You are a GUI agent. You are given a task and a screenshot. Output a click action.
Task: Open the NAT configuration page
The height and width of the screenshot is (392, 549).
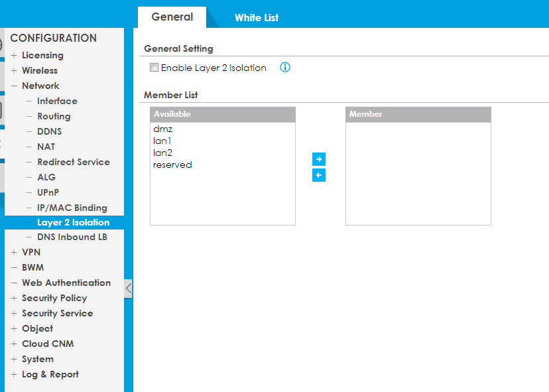pyautogui.click(x=46, y=147)
